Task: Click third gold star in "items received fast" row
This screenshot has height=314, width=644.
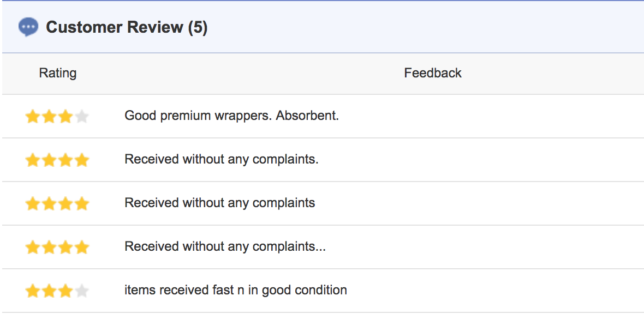Action: coord(65,291)
